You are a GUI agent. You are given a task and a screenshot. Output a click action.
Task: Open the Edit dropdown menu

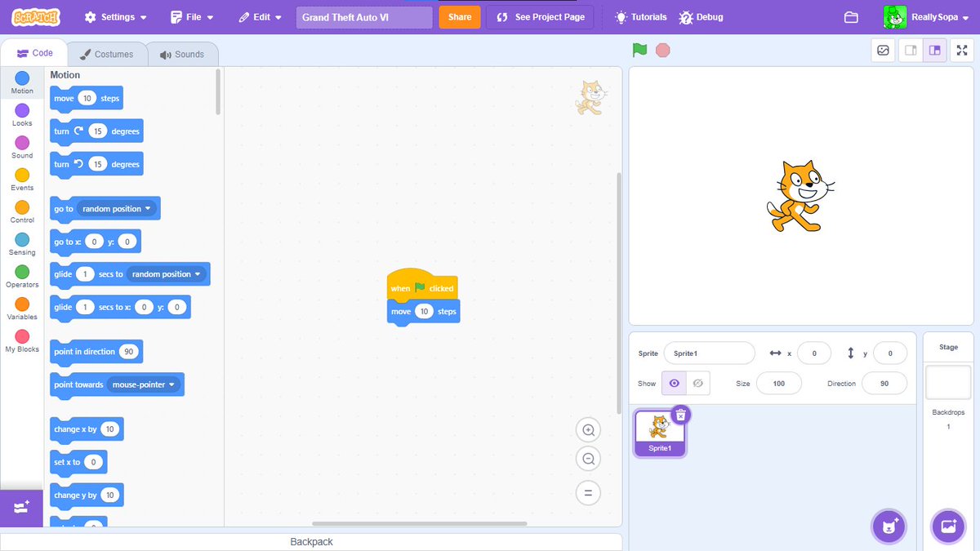260,17
